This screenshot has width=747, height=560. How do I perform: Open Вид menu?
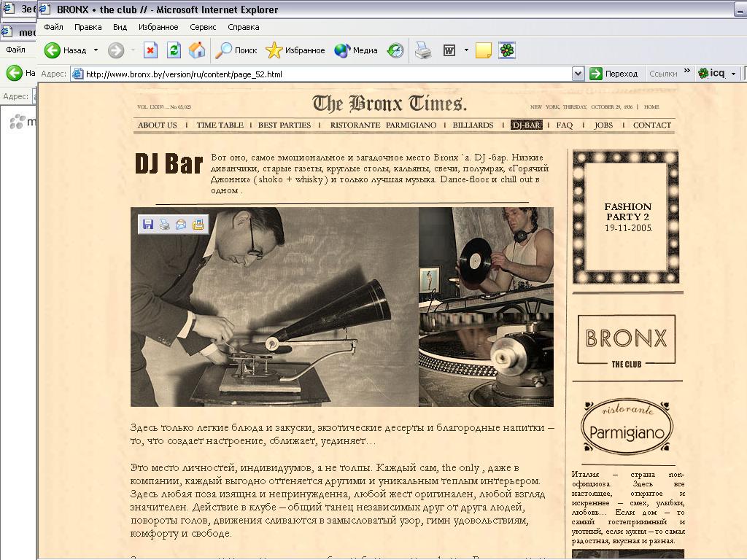coord(120,27)
